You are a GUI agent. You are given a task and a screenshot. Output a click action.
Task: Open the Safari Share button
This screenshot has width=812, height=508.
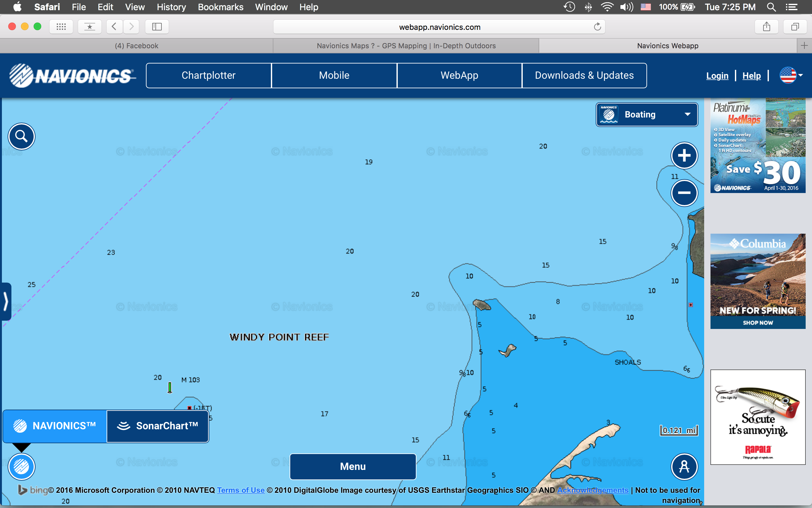click(766, 27)
